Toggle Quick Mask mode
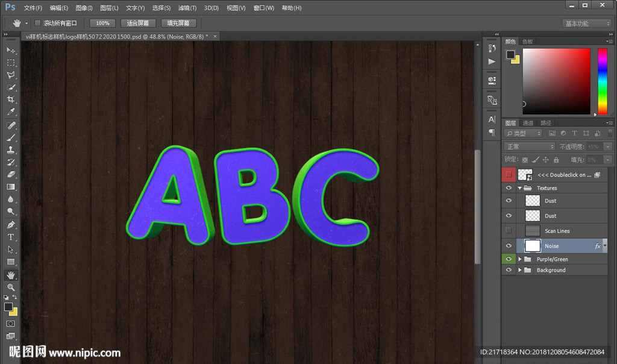Screen dimensions: 617x364 (x=11, y=324)
